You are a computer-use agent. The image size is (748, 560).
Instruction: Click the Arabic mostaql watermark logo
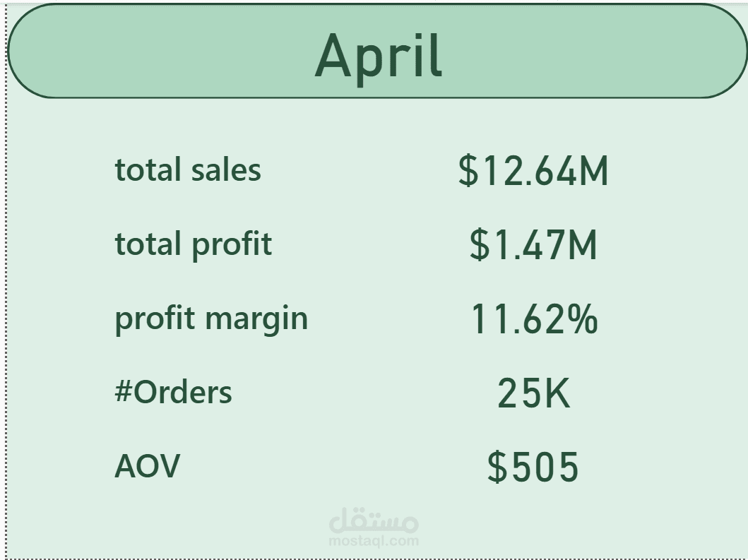pyautogui.click(x=374, y=521)
